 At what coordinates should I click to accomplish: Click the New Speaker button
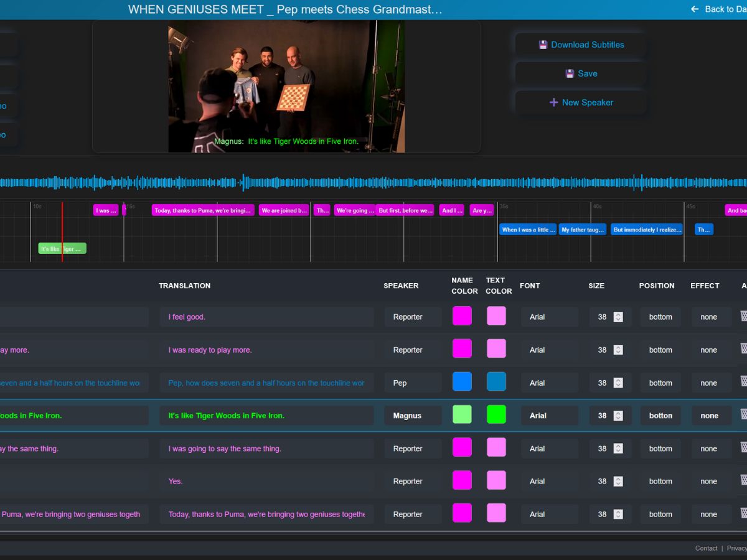(x=580, y=102)
